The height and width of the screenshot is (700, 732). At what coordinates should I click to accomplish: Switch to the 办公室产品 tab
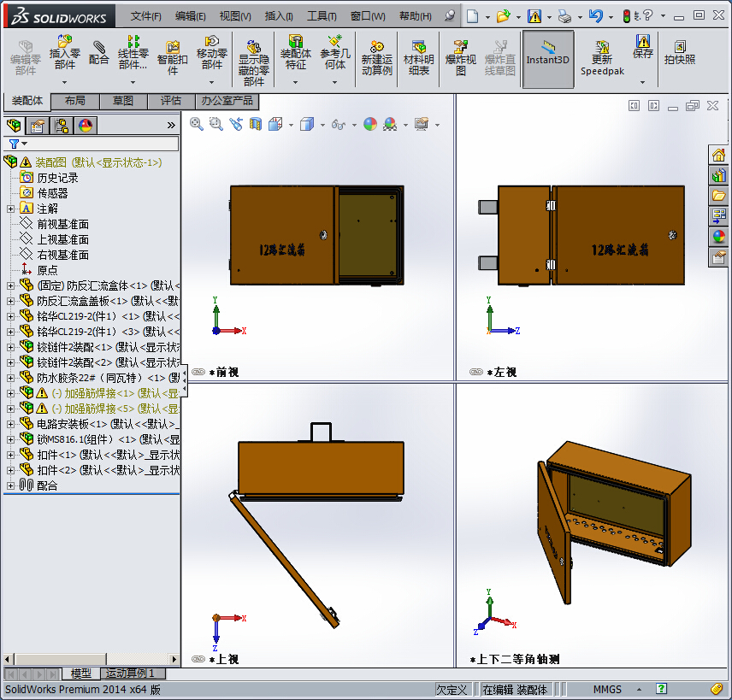pyautogui.click(x=227, y=101)
